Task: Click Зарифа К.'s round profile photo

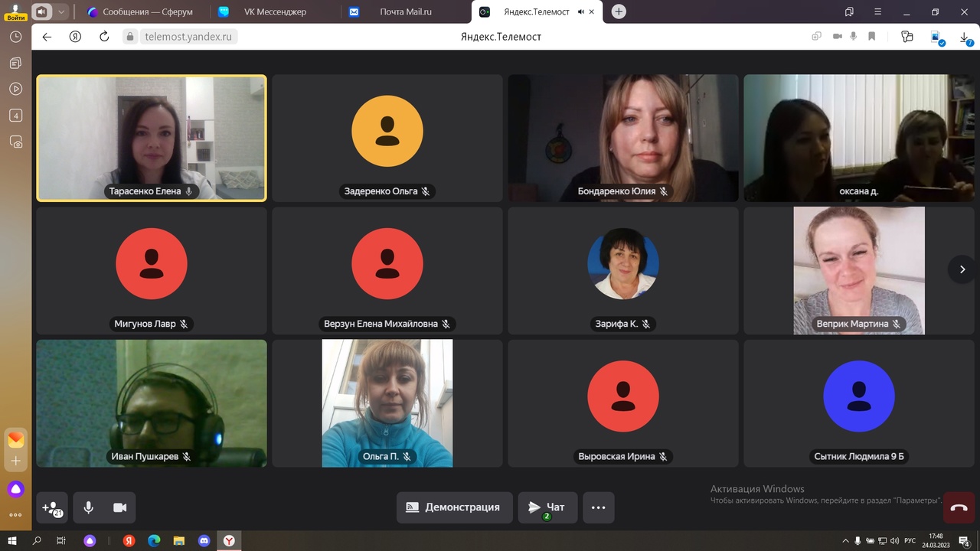Action: (623, 263)
